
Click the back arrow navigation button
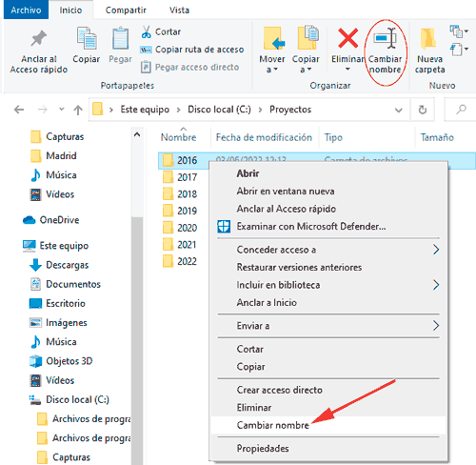coord(19,110)
